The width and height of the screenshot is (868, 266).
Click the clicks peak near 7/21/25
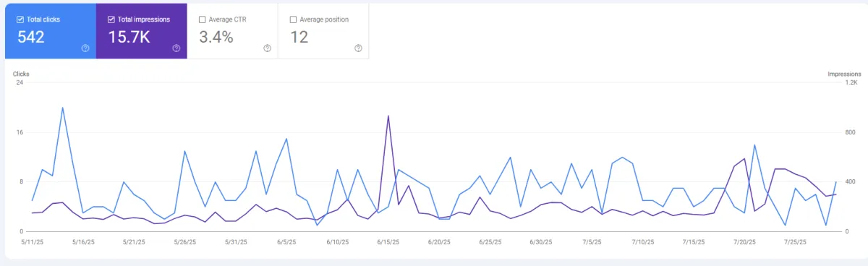(x=754, y=145)
